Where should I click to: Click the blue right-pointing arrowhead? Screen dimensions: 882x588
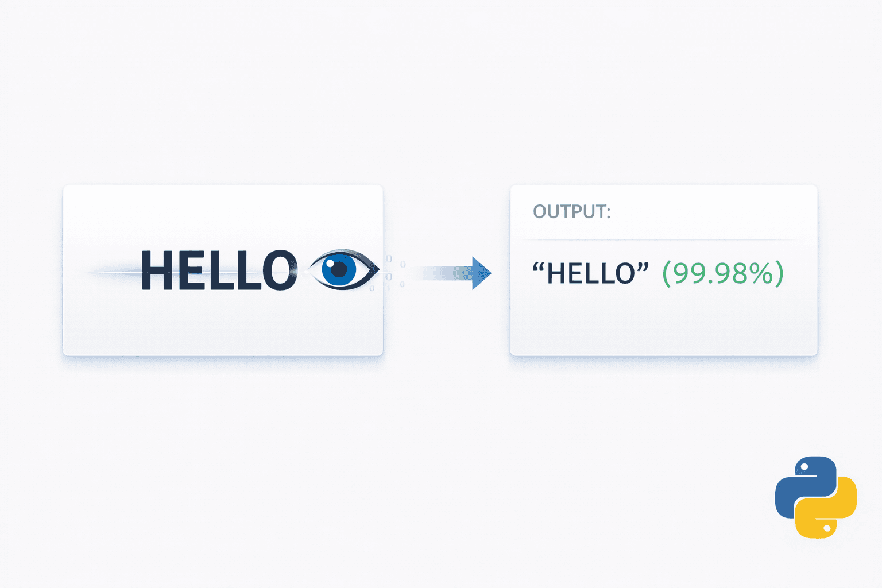tap(481, 273)
